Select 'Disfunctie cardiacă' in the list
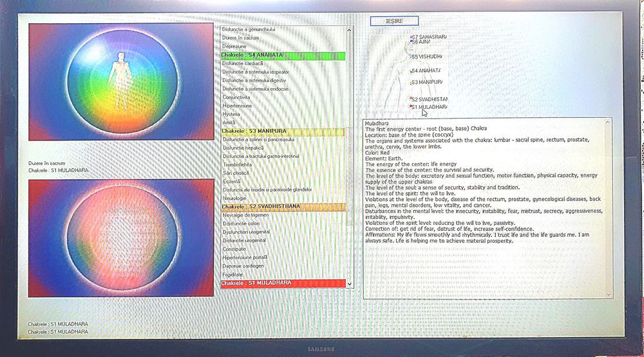Viewport: 644px width, 357px height. tap(243, 64)
